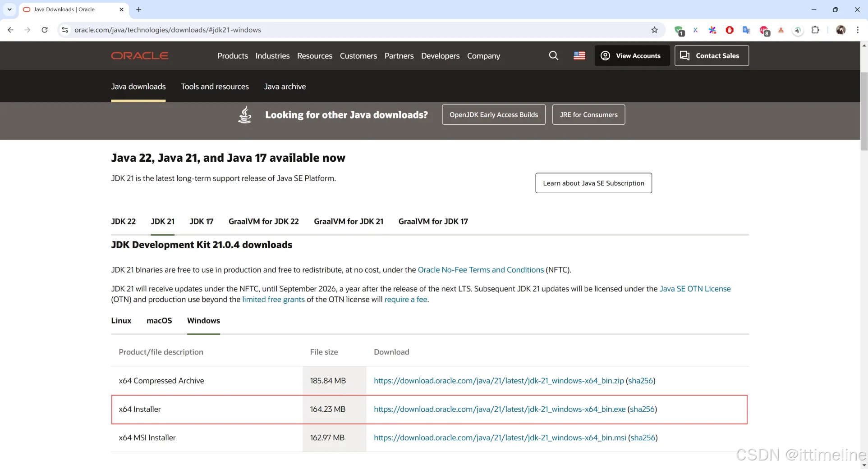Select GraalVM for JDK 17 tab
868x469 pixels.
[433, 221]
